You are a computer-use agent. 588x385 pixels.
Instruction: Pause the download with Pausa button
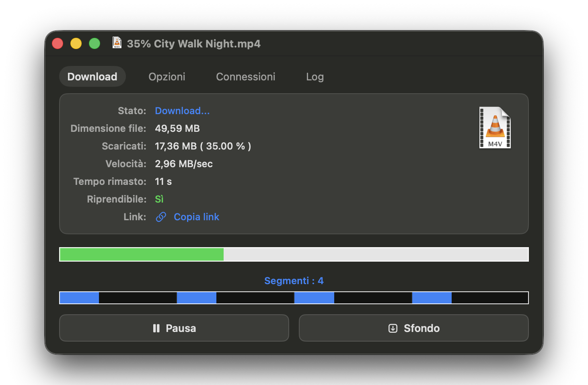(x=174, y=328)
